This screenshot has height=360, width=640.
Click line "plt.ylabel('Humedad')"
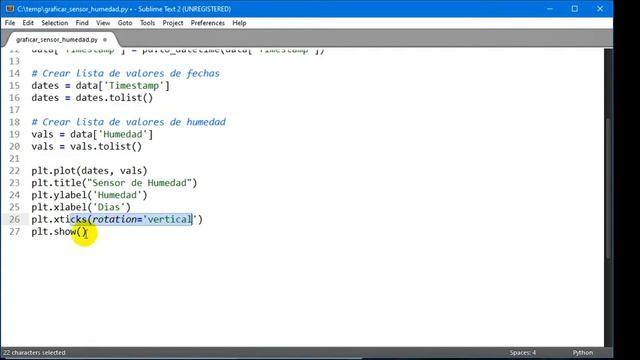(89, 195)
